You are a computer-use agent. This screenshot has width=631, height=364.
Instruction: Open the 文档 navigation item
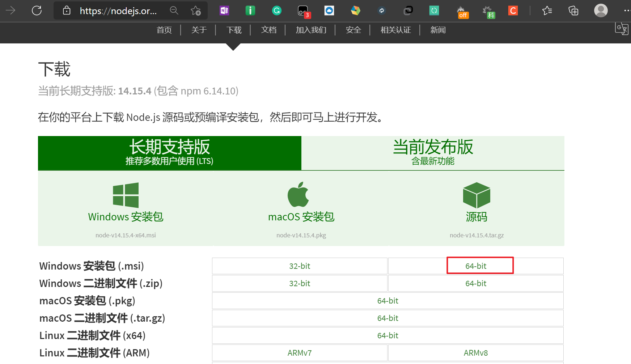(269, 30)
